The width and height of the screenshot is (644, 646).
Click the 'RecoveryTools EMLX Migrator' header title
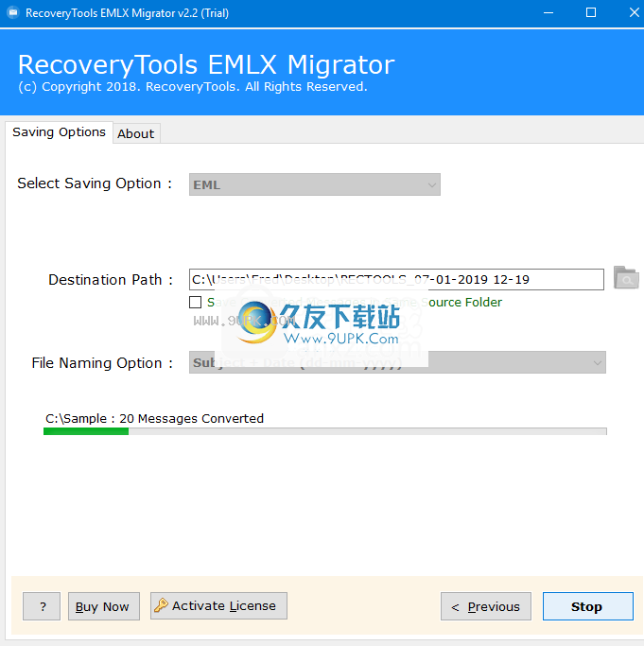(x=206, y=64)
